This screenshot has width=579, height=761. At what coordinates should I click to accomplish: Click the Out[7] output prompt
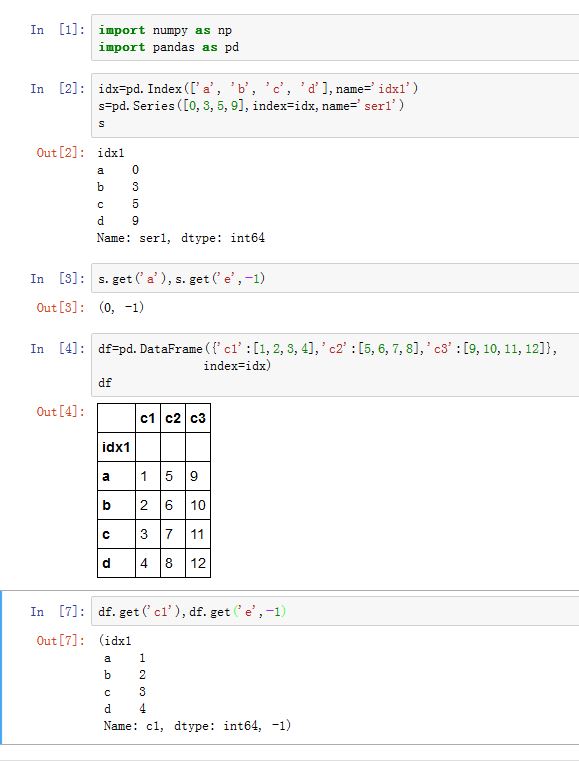[x=61, y=641]
